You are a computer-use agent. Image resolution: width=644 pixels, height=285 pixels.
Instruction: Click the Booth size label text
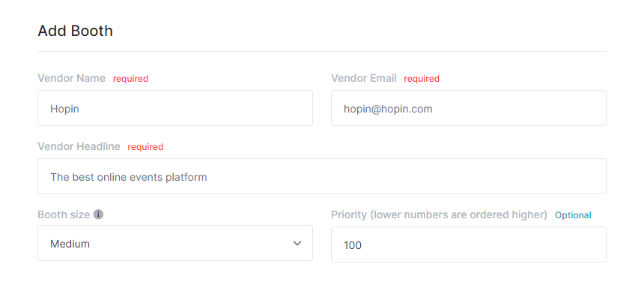point(64,214)
